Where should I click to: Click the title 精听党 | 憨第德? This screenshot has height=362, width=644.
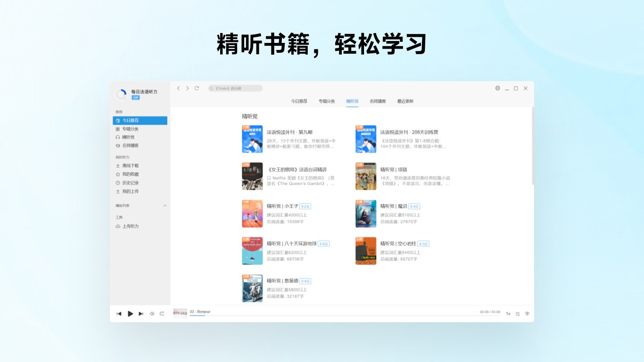282,281
